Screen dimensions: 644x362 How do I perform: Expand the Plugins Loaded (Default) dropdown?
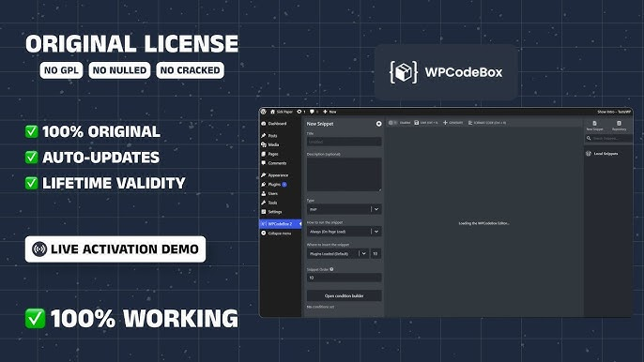[338, 253]
